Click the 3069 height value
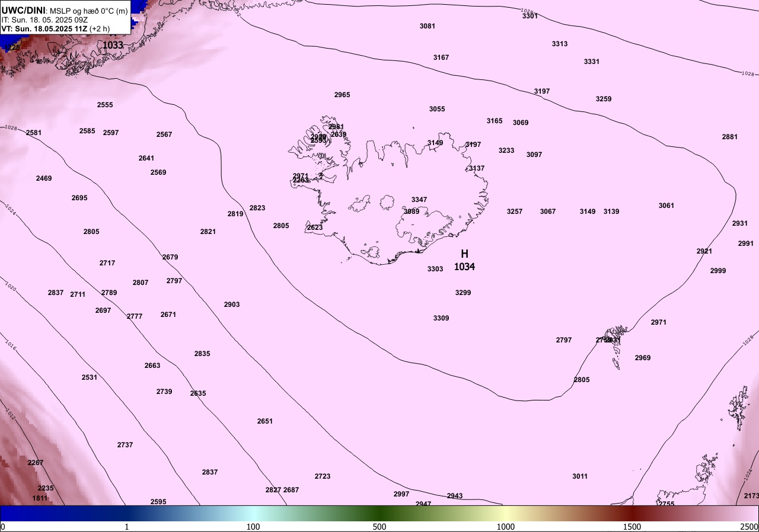This screenshot has height=532, width=759. [521, 123]
